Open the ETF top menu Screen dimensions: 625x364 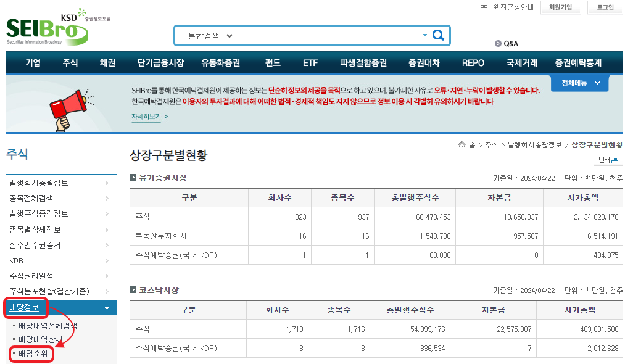(x=310, y=63)
